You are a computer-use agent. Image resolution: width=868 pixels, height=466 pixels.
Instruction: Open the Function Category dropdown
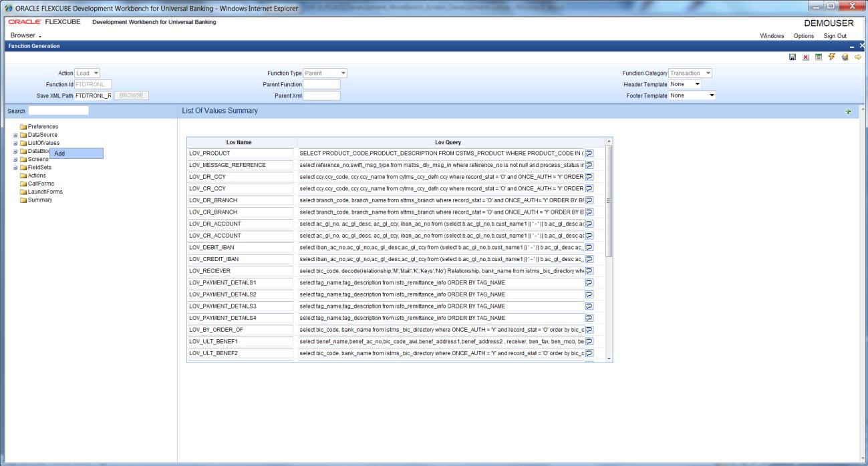coord(691,73)
